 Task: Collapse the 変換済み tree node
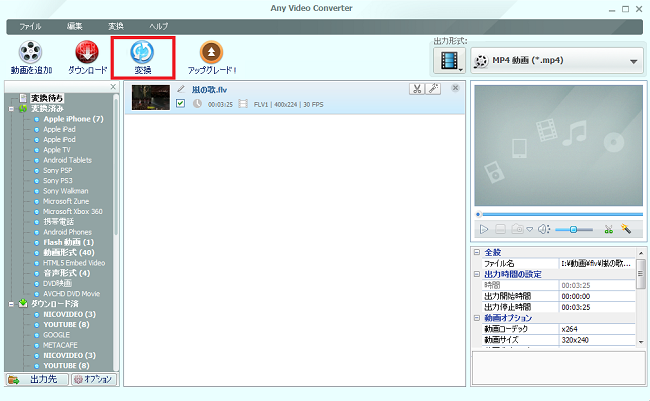11,109
